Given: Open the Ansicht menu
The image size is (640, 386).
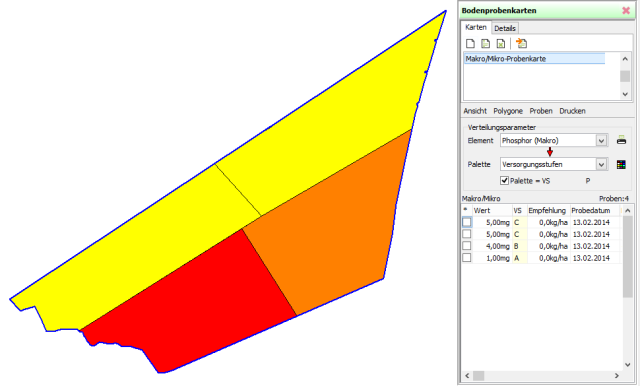Looking at the screenshot, I should pyautogui.click(x=475, y=111).
